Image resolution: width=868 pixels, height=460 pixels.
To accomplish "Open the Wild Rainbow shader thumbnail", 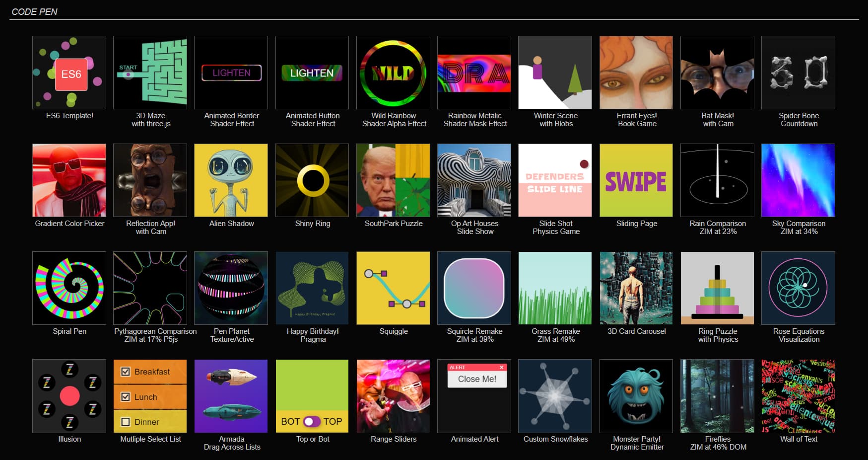I will 393,73.
